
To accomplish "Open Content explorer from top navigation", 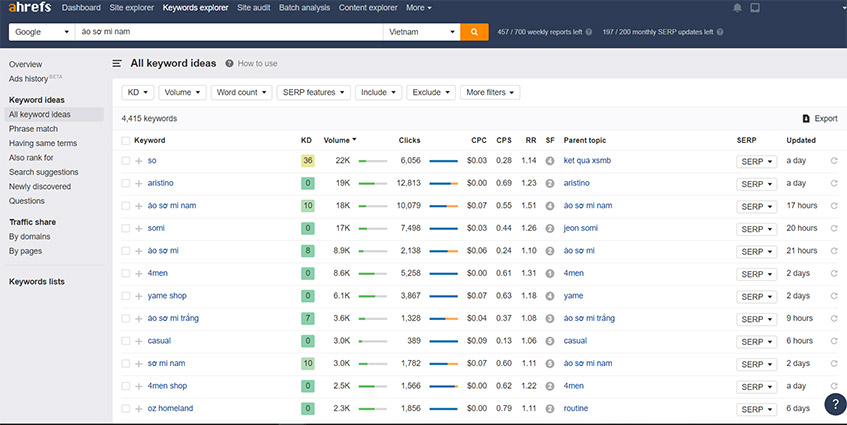I will (368, 8).
